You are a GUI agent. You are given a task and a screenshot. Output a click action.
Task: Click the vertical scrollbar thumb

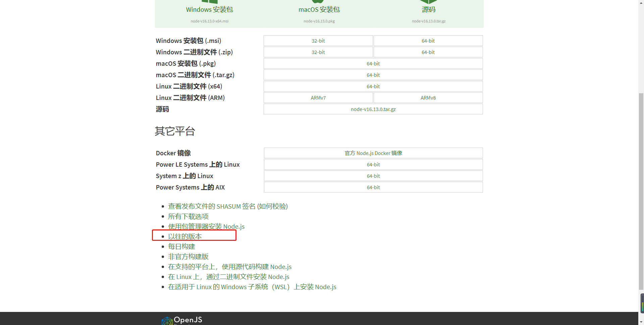(641, 191)
